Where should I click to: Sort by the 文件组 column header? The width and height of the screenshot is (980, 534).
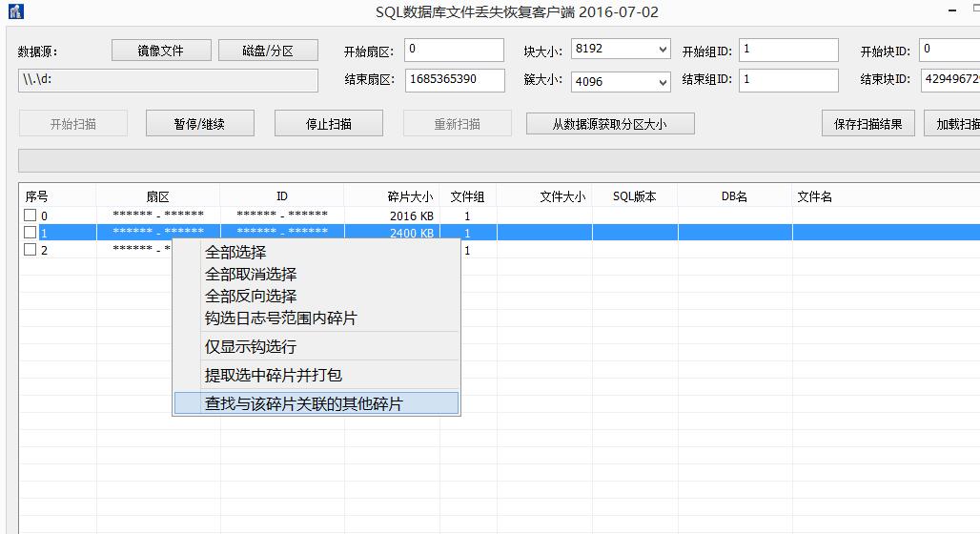click(468, 196)
